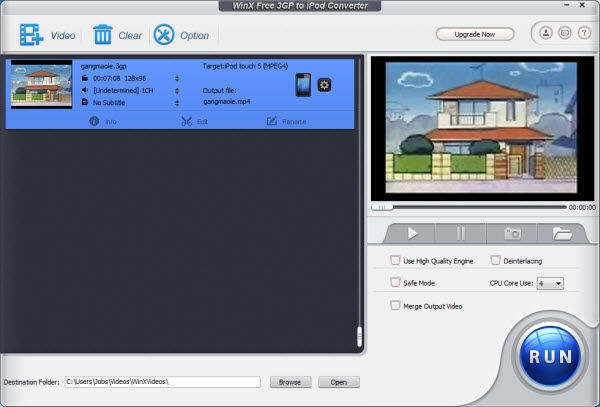Click the Clear trash can icon
This screenshot has width=600, height=407.
click(x=103, y=35)
